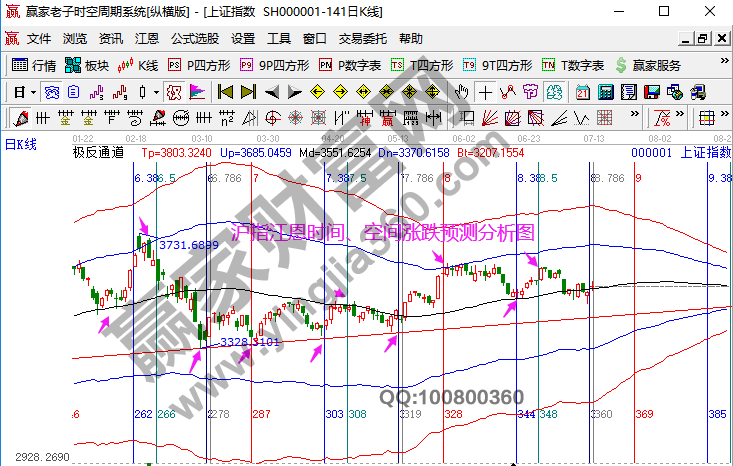Click the 极反通道 indicator label

click(x=98, y=153)
